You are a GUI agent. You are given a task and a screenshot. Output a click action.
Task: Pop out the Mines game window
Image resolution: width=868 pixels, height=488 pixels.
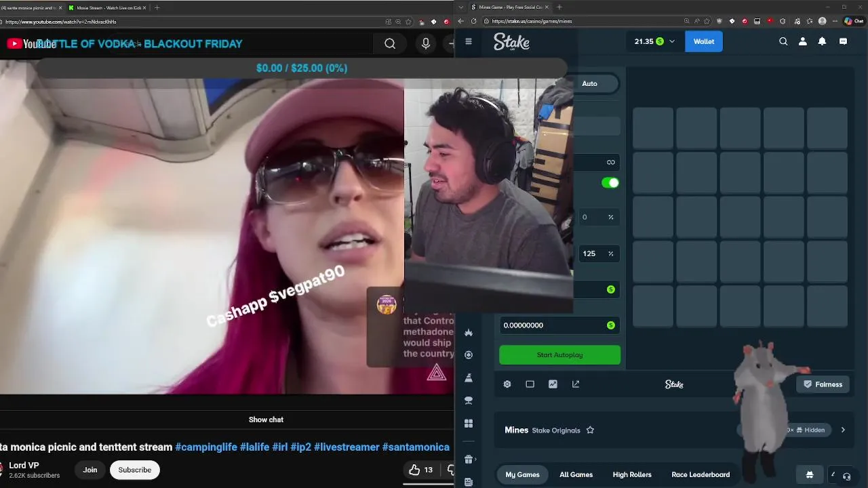pos(576,384)
